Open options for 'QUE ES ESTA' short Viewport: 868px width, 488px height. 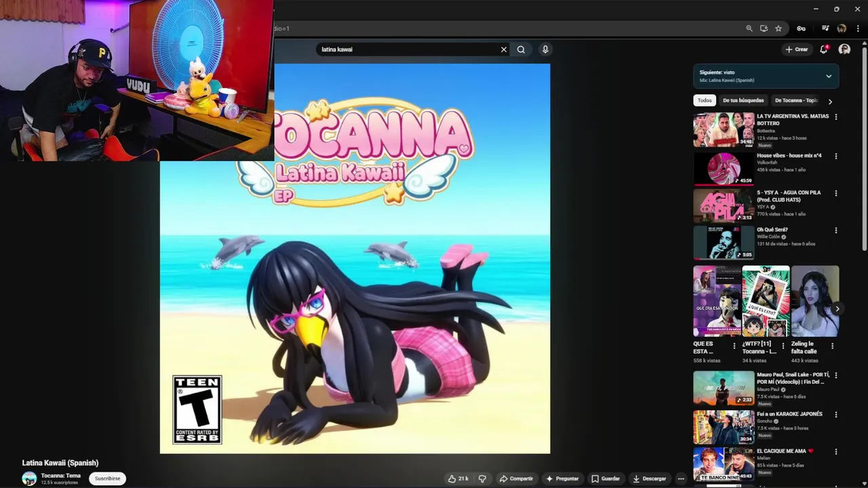734,346
